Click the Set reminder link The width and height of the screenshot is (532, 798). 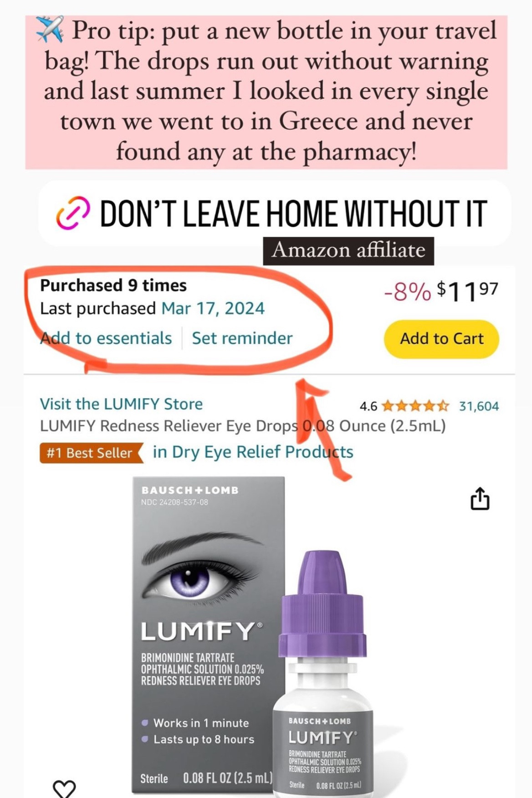click(242, 338)
